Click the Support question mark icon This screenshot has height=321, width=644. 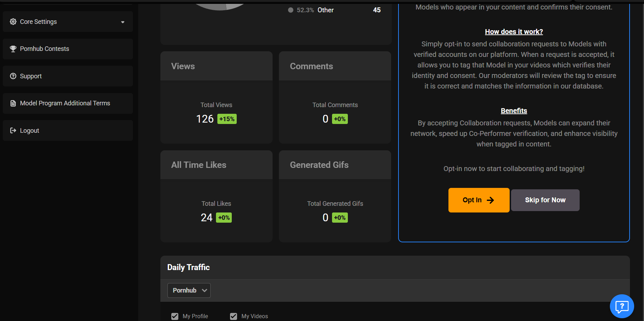(13, 76)
